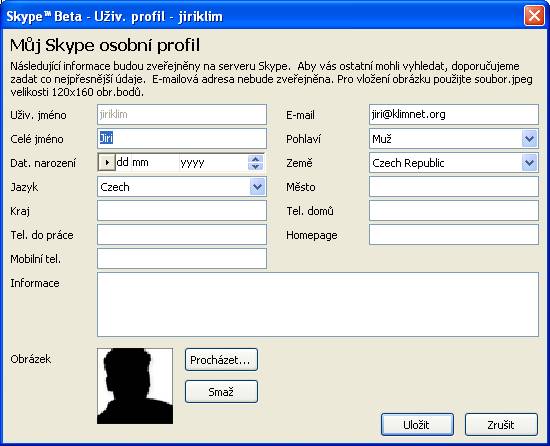The width and height of the screenshot is (550, 446).
Task: Click the birth date spinner down arrow
Action: [255, 167]
